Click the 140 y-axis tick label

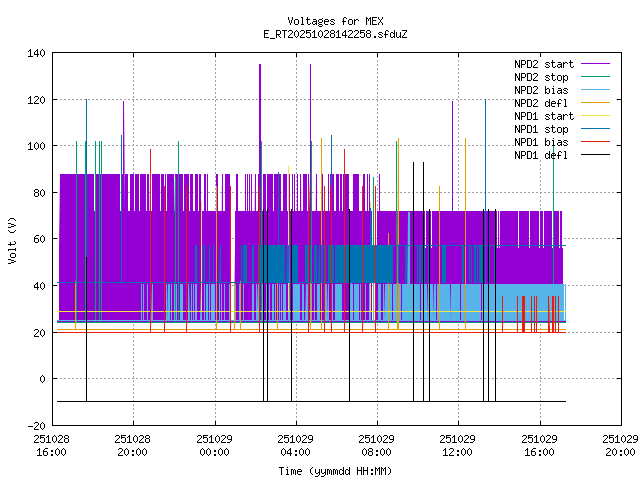click(35, 53)
